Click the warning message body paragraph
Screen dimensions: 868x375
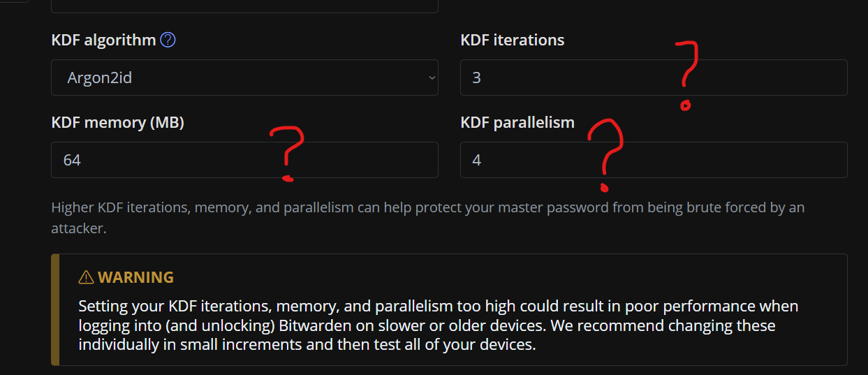438,325
